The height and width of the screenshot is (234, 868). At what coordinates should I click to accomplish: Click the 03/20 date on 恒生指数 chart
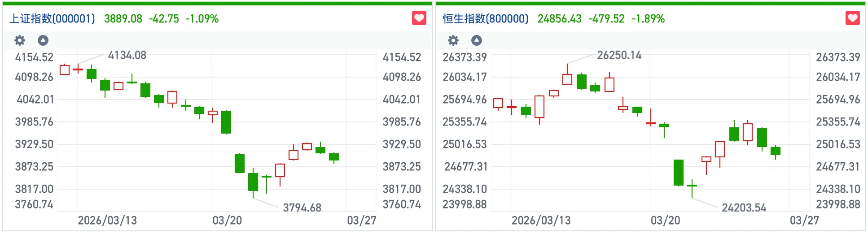(666, 221)
